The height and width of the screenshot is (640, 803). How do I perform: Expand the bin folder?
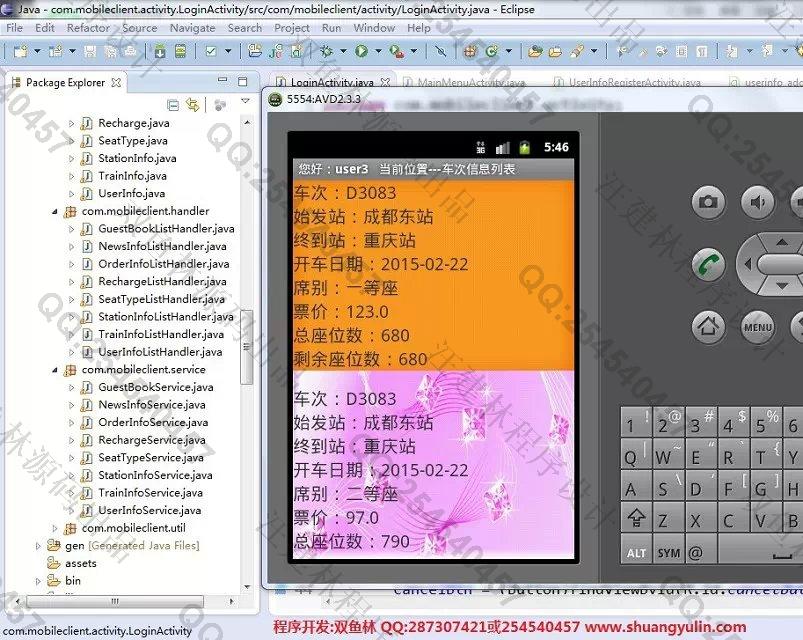point(38,581)
